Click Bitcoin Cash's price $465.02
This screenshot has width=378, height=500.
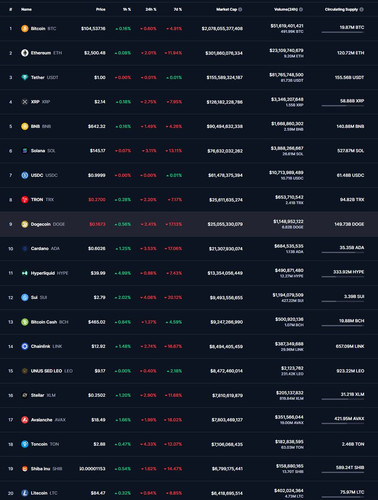tap(97, 322)
